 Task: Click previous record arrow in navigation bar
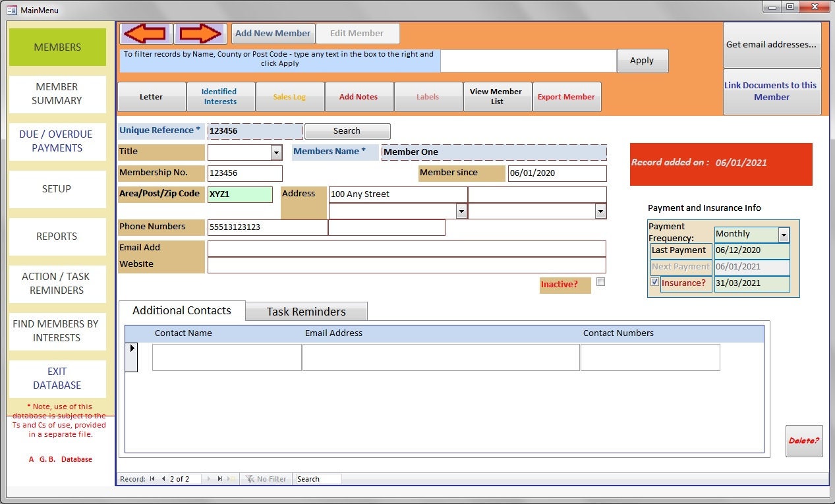click(x=162, y=479)
